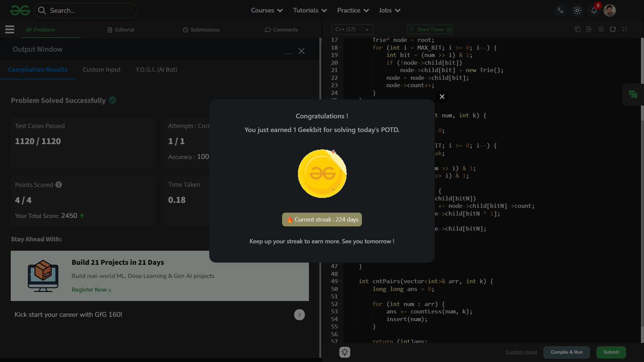Click inside the Search input field
Viewport: 644px width, 362px height.
point(86,10)
